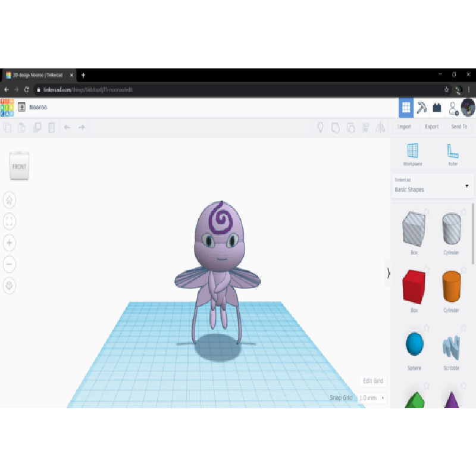
Task: Pick the orange Cylinder shape
Action: point(452,287)
